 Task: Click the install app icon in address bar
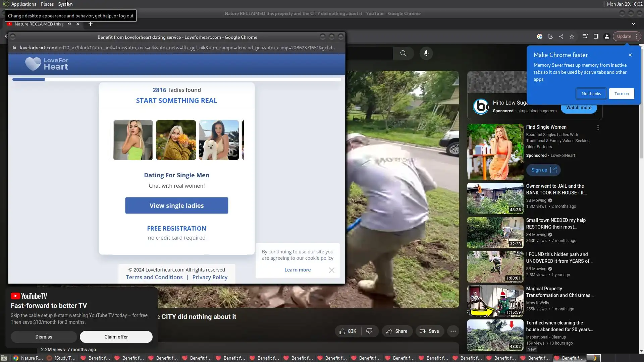(x=550, y=37)
